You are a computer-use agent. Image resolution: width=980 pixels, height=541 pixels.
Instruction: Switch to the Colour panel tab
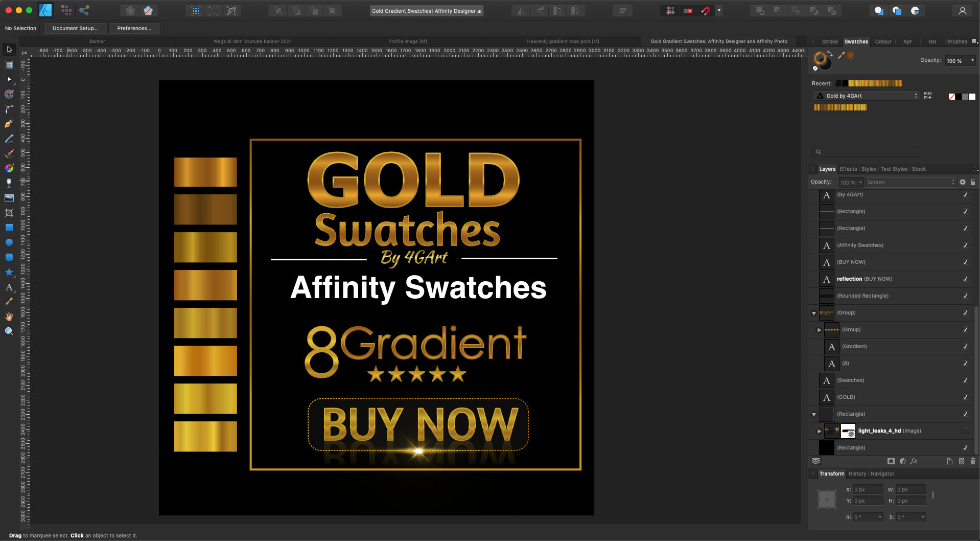pyautogui.click(x=883, y=41)
